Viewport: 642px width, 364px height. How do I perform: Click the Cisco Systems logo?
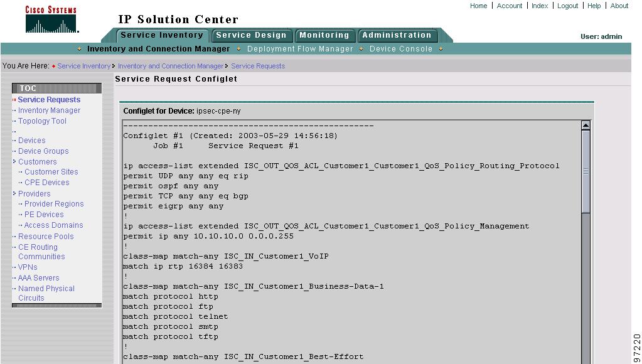tap(51, 19)
